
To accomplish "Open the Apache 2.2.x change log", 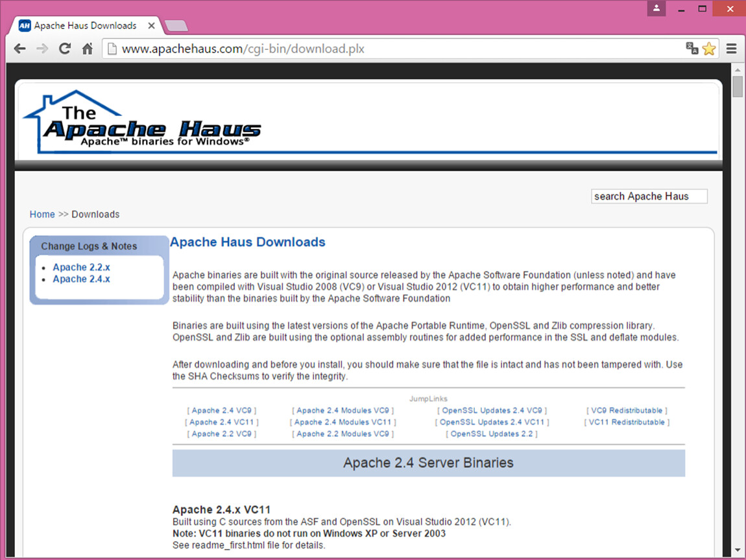I will [81, 267].
